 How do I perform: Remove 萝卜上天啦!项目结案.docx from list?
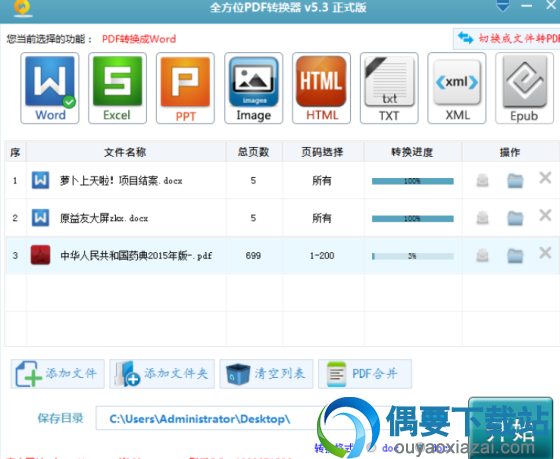(545, 178)
